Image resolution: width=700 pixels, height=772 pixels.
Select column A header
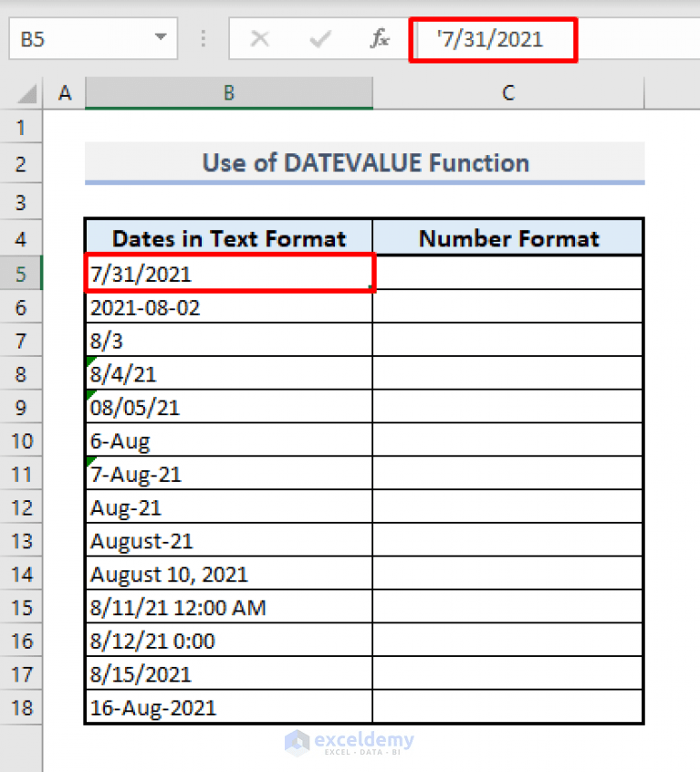pyautogui.click(x=65, y=92)
